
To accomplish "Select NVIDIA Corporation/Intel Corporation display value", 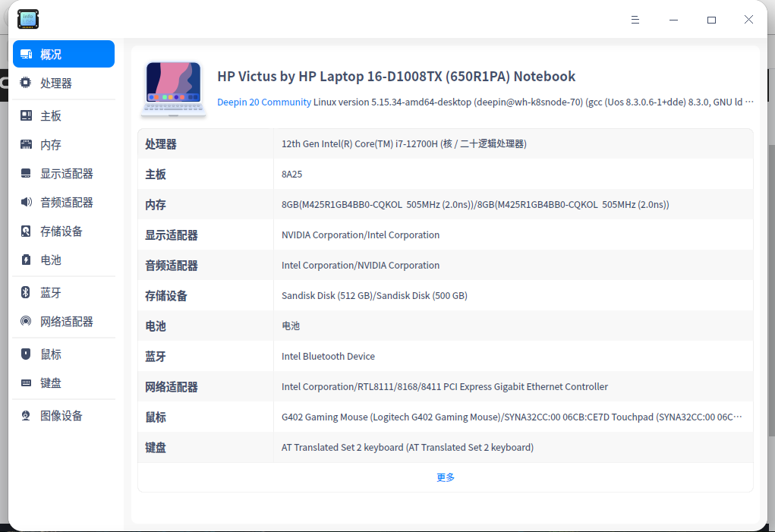I will [x=361, y=235].
